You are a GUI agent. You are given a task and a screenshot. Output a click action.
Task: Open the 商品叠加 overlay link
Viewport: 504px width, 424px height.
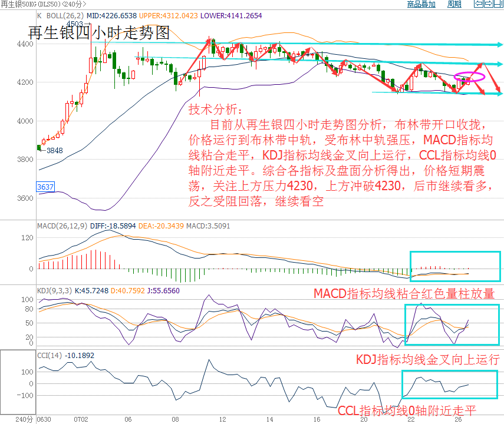(x=421, y=5)
